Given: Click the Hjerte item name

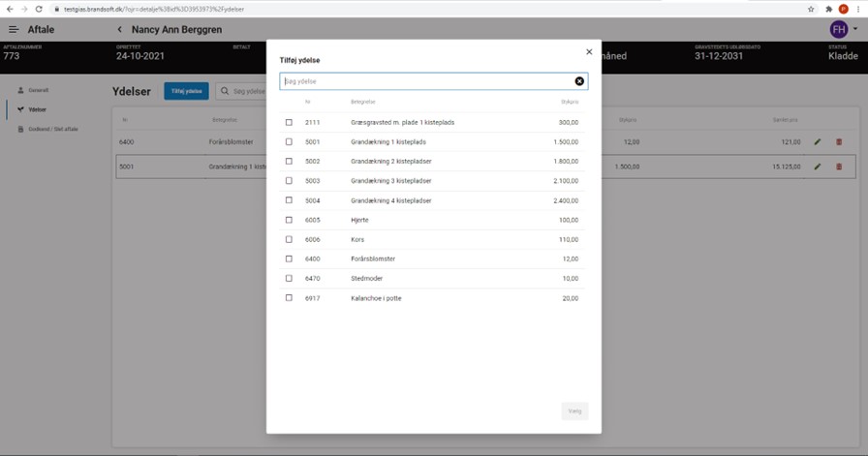Looking at the screenshot, I should coord(359,220).
